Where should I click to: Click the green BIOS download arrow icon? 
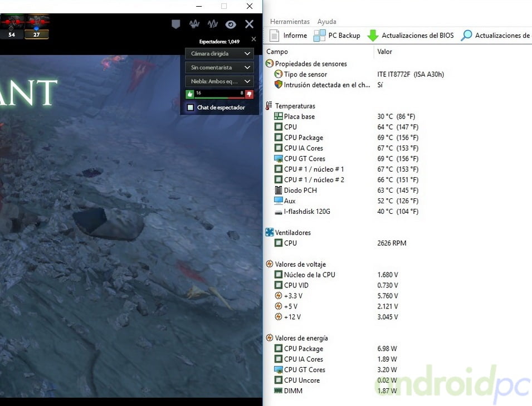373,35
